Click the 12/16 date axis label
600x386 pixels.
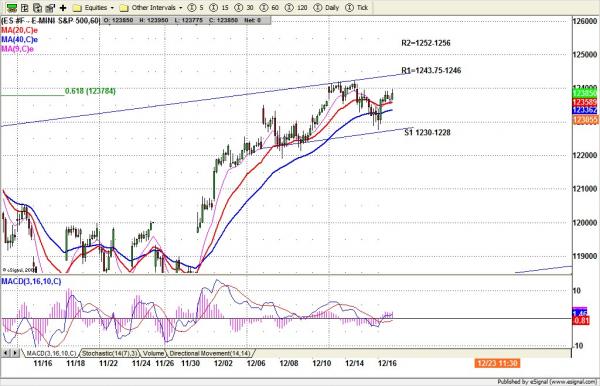[387, 363]
